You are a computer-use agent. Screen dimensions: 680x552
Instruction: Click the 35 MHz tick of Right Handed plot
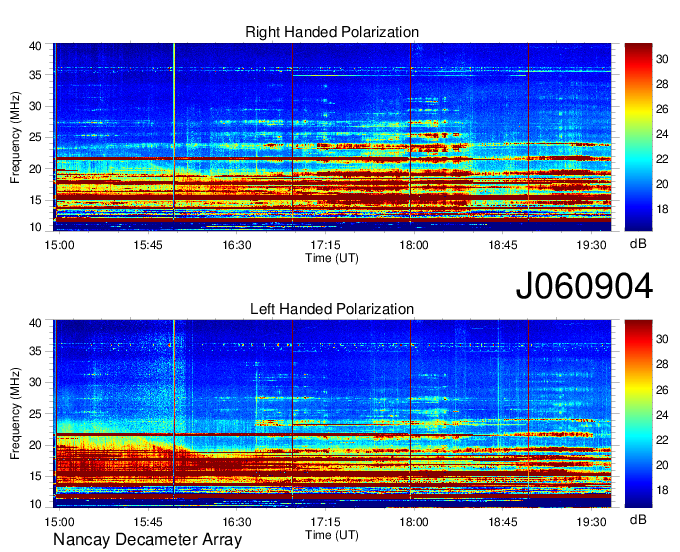[x=36, y=75]
